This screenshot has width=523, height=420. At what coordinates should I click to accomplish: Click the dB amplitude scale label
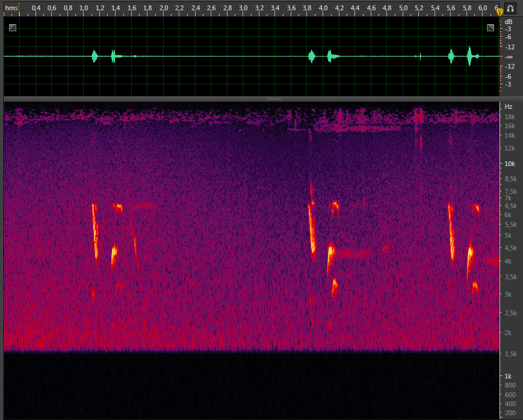[509, 22]
